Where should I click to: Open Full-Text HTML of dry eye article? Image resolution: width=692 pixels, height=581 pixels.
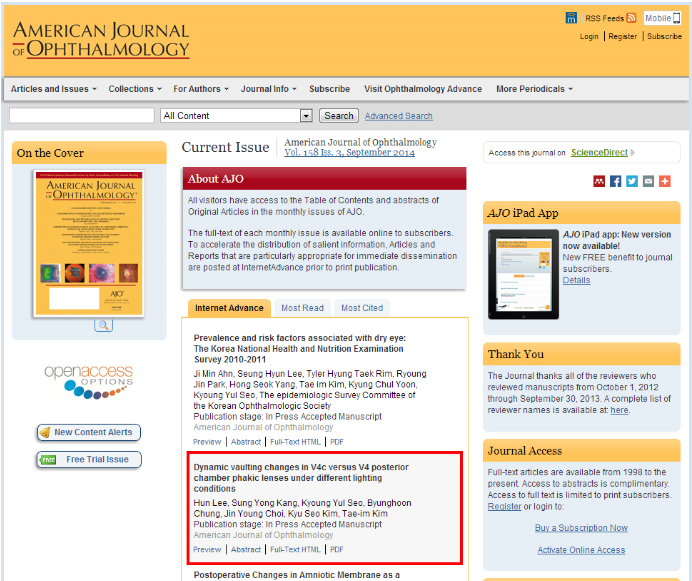pyautogui.click(x=295, y=442)
